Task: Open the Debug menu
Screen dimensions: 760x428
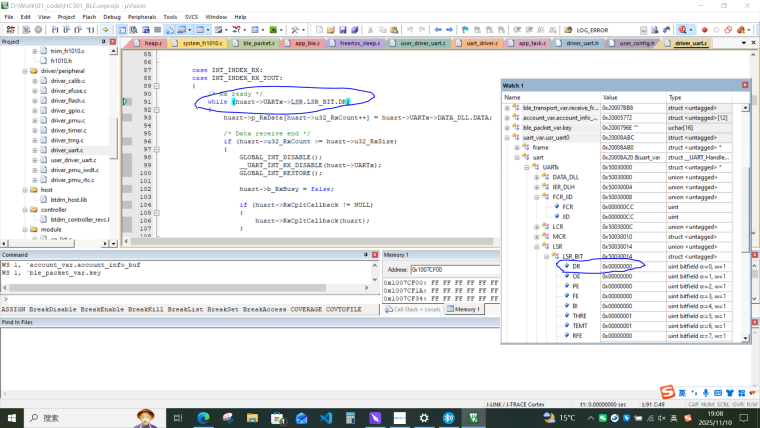Action: point(112,17)
